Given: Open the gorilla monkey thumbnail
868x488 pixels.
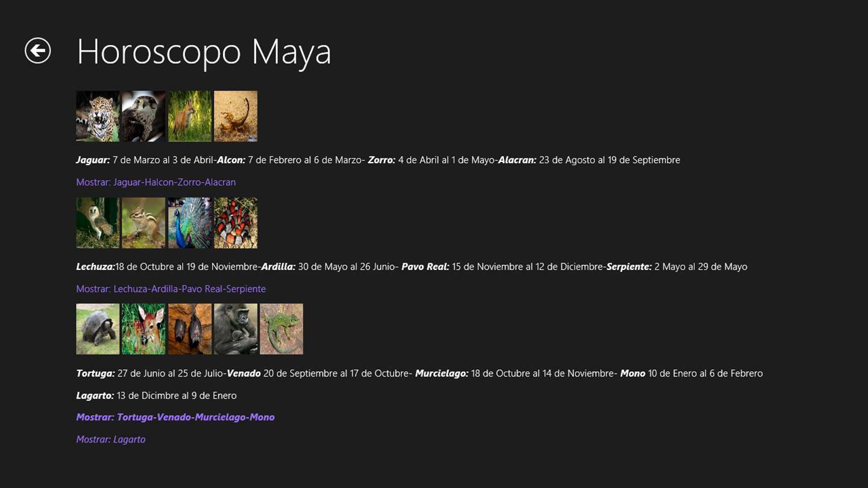Looking at the screenshot, I should tap(236, 329).
